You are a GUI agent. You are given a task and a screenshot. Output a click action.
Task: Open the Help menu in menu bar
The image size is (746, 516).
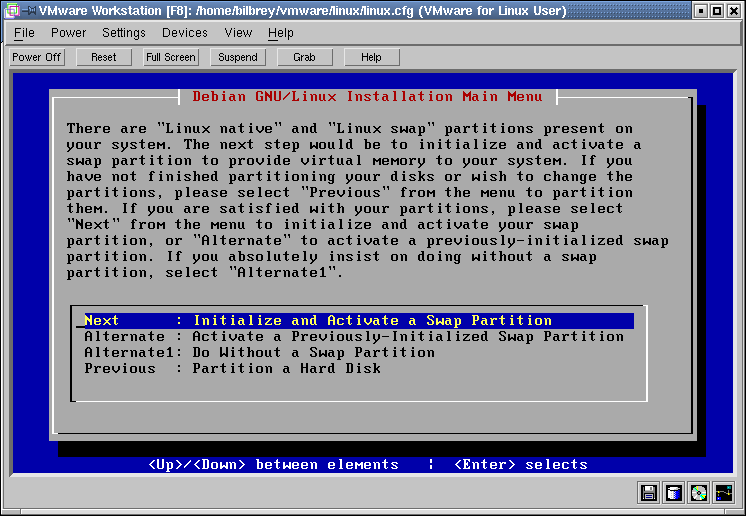pos(281,33)
